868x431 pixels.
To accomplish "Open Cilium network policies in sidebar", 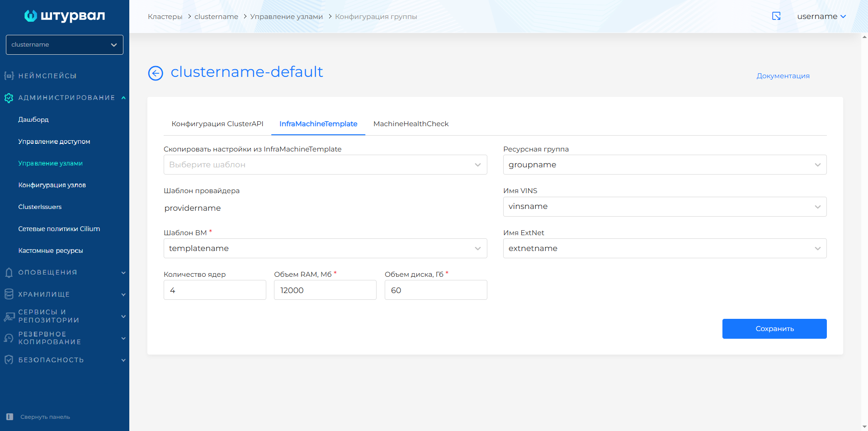I will click(59, 229).
